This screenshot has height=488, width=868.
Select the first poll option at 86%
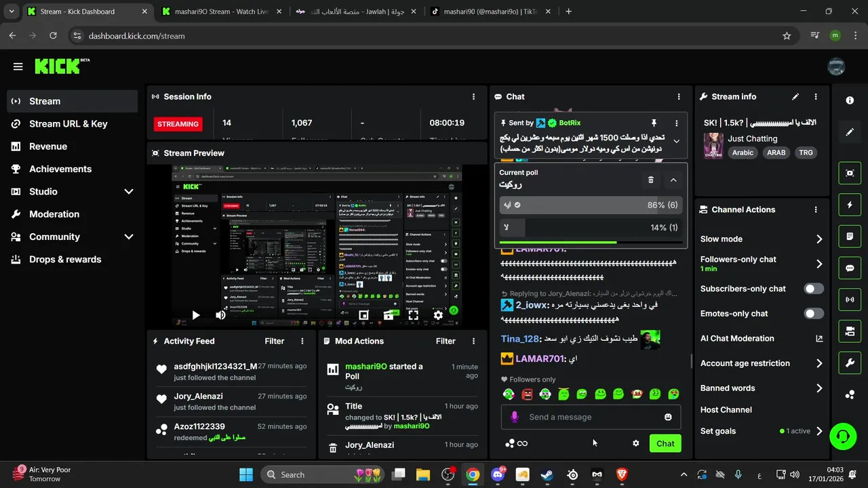point(590,205)
